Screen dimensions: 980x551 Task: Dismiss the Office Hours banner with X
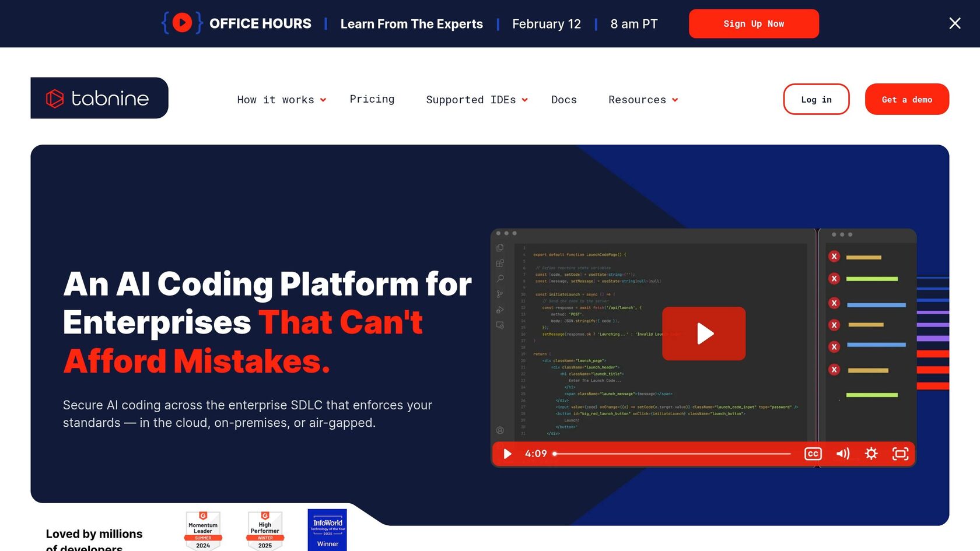coord(955,23)
